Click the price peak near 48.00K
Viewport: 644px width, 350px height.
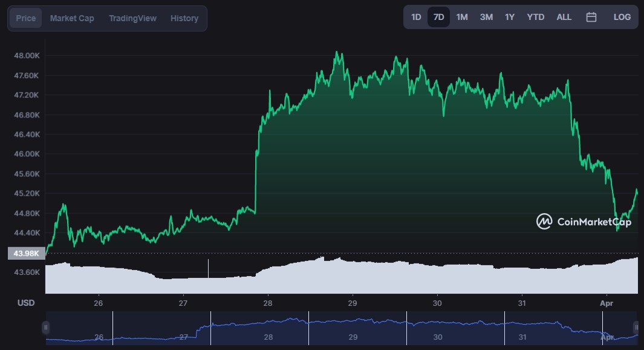tap(337, 53)
